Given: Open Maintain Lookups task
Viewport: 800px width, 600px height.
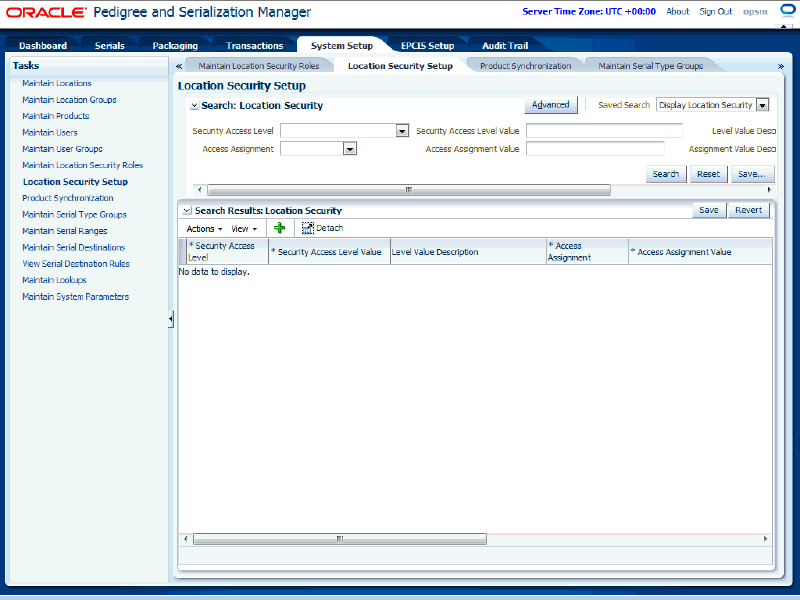Looking at the screenshot, I should 54,280.
